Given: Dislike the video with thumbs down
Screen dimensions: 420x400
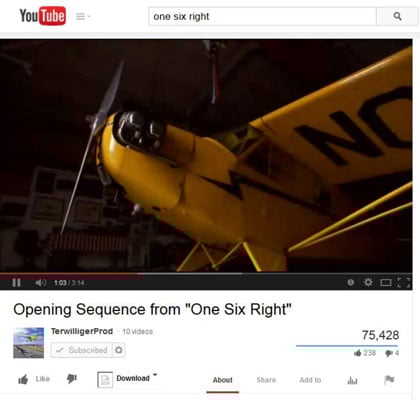Looking at the screenshot, I should point(72,379).
